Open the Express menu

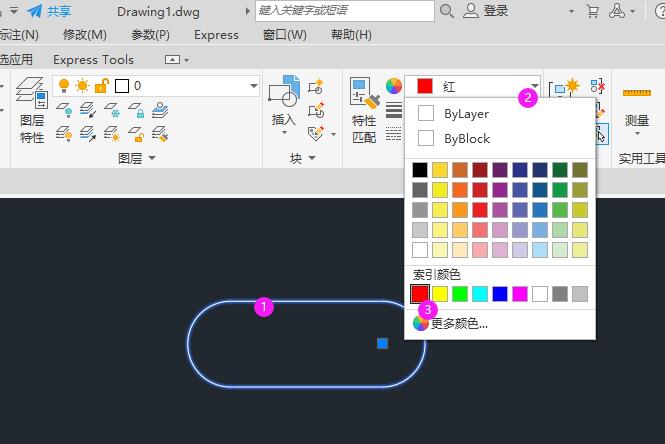[216, 35]
